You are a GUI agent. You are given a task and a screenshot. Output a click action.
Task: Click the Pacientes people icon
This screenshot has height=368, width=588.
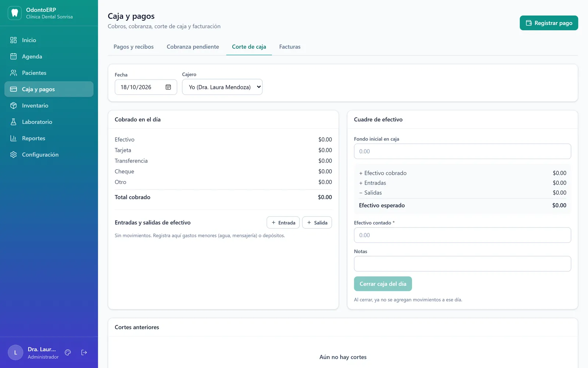pyautogui.click(x=14, y=73)
